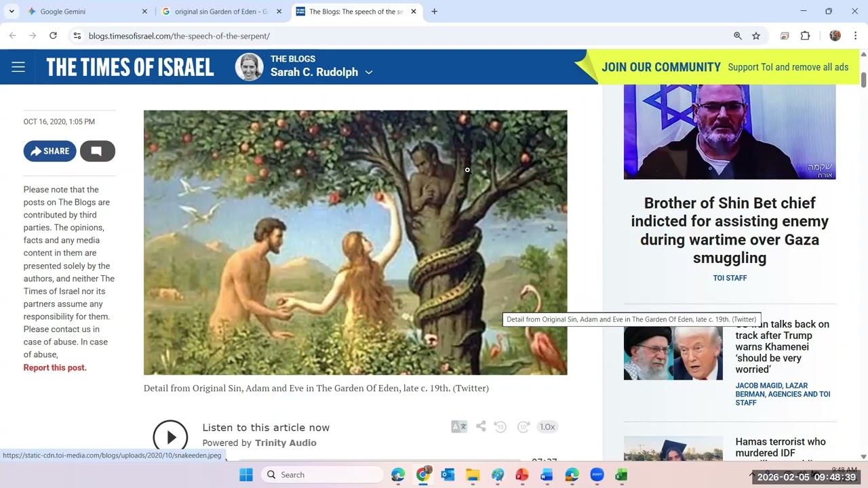
Task: Open a new browser tab
Action: click(x=434, y=12)
